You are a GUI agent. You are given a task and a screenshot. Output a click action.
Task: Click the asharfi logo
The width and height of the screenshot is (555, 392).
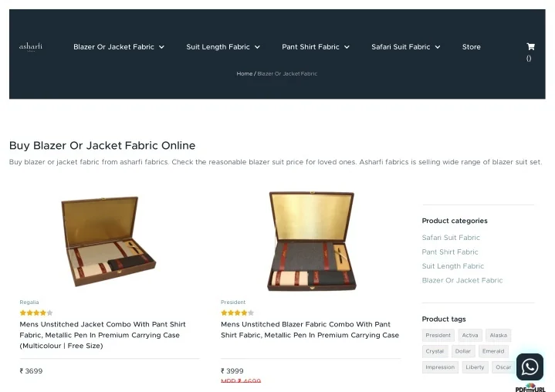31,47
